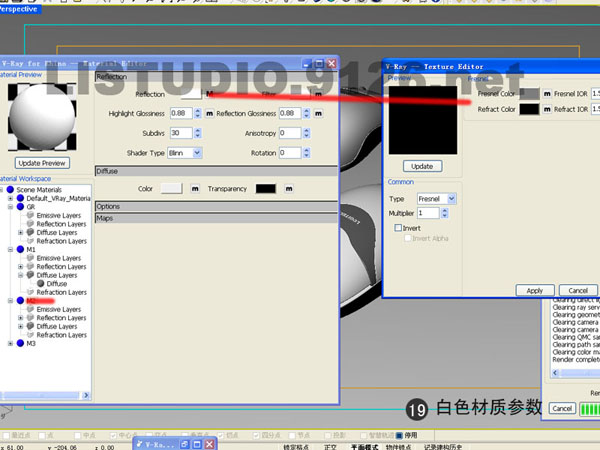This screenshot has width=600, height=450.
Task: Click the Highlight Glossiness value field
Action: pos(181,113)
